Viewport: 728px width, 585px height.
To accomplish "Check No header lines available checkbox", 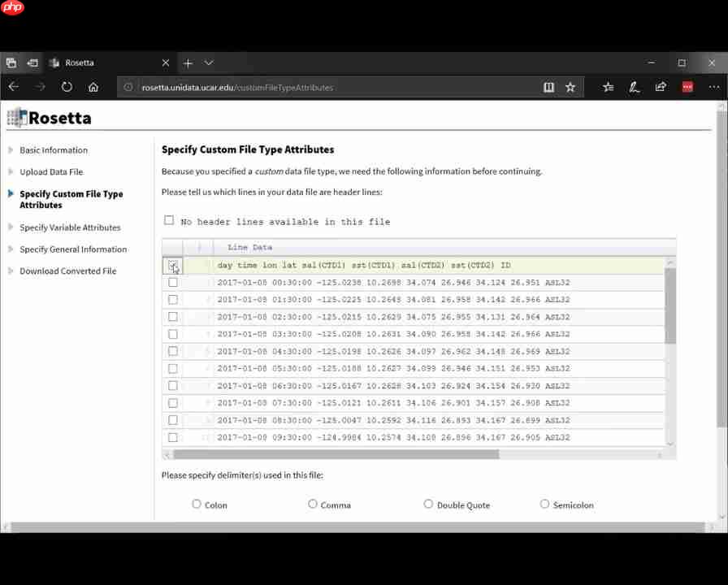I will click(169, 220).
